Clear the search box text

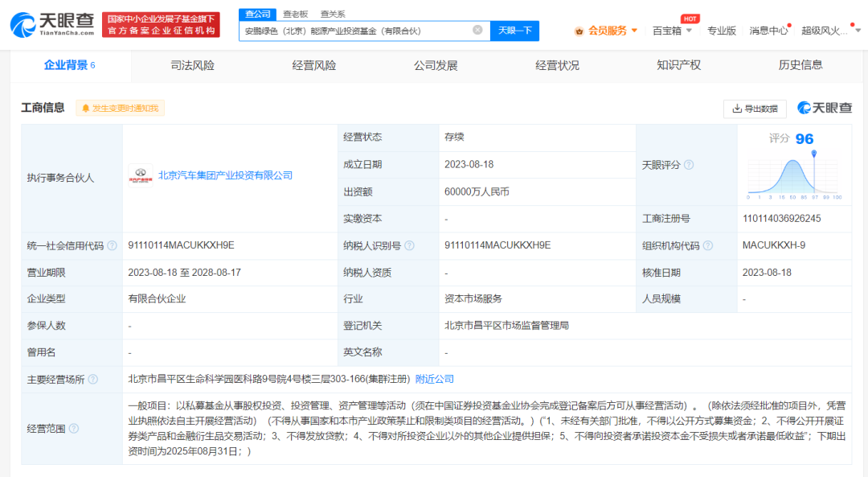click(477, 31)
